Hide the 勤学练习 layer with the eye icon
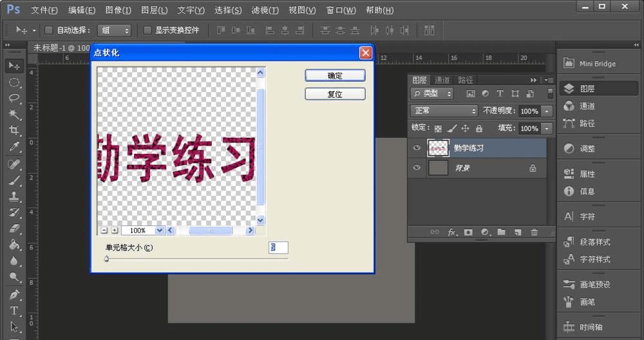644x340 pixels. pos(417,148)
